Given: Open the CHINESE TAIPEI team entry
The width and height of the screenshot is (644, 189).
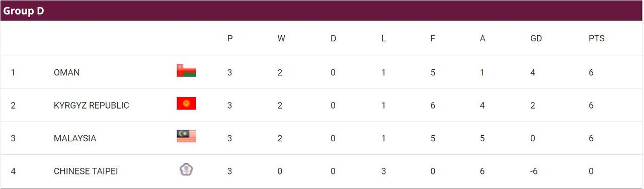Looking at the screenshot, I should (x=86, y=171).
